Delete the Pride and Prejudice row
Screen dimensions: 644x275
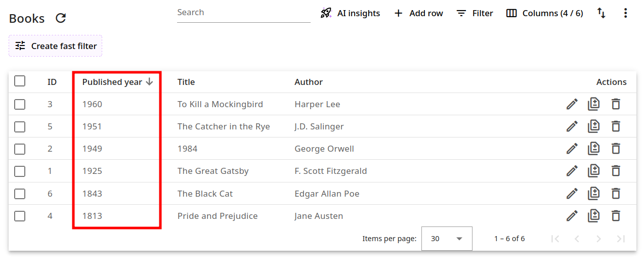(x=616, y=216)
